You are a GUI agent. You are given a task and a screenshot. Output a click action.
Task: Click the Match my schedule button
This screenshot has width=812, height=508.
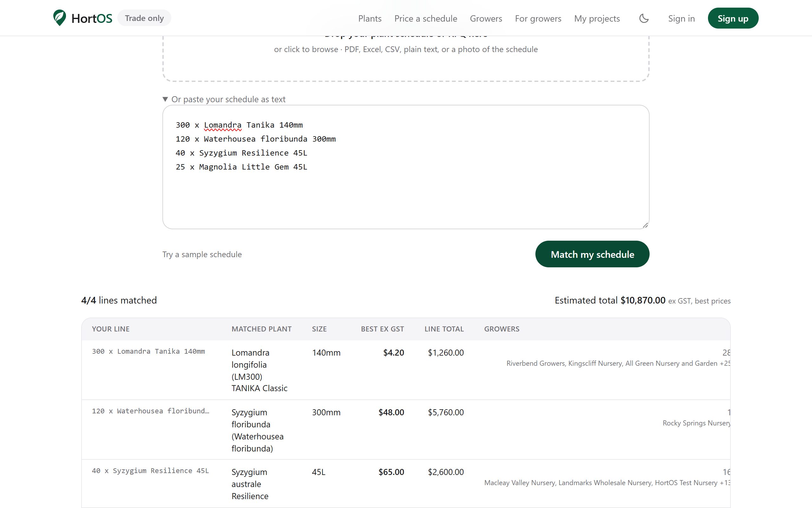pyautogui.click(x=592, y=254)
